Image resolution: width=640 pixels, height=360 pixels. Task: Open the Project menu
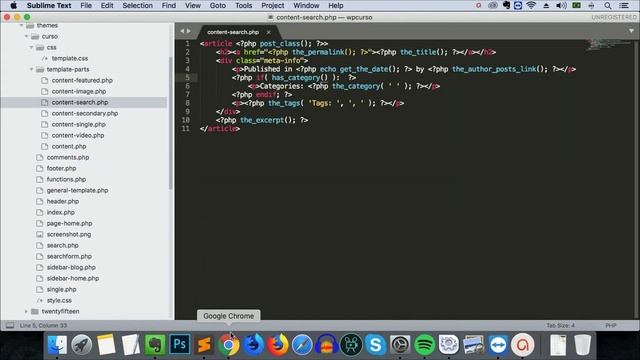pos(273,5)
